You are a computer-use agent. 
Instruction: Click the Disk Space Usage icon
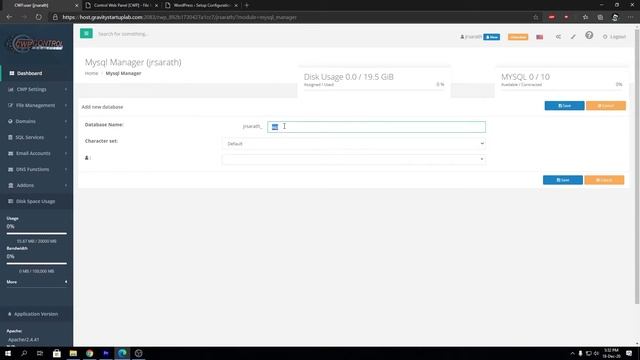[x=11, y=201]
